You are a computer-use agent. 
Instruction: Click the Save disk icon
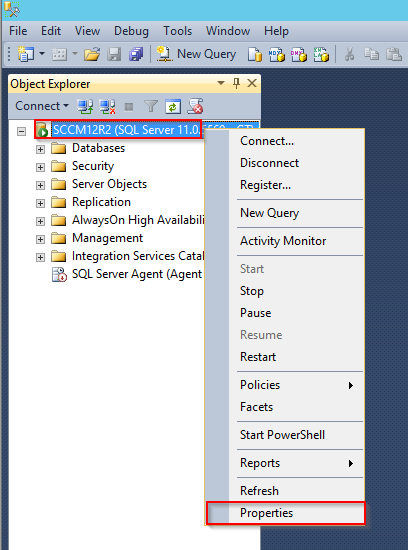pos(114,54)
